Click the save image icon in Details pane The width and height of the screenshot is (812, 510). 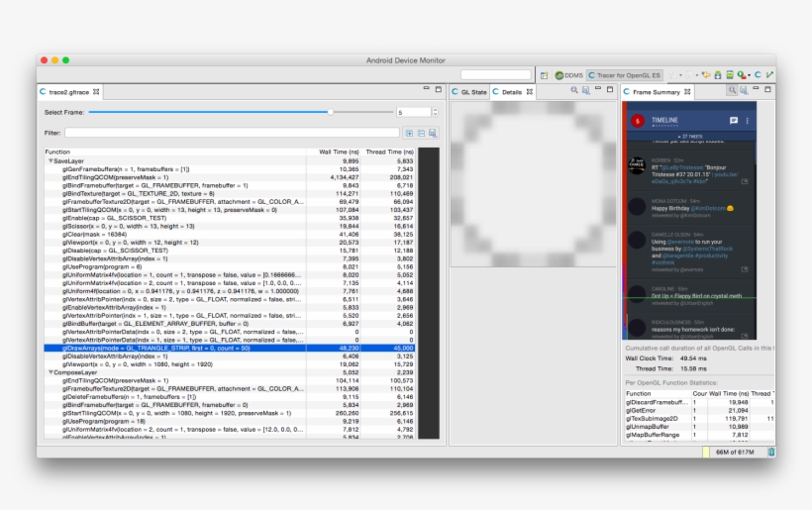(586, 90)
